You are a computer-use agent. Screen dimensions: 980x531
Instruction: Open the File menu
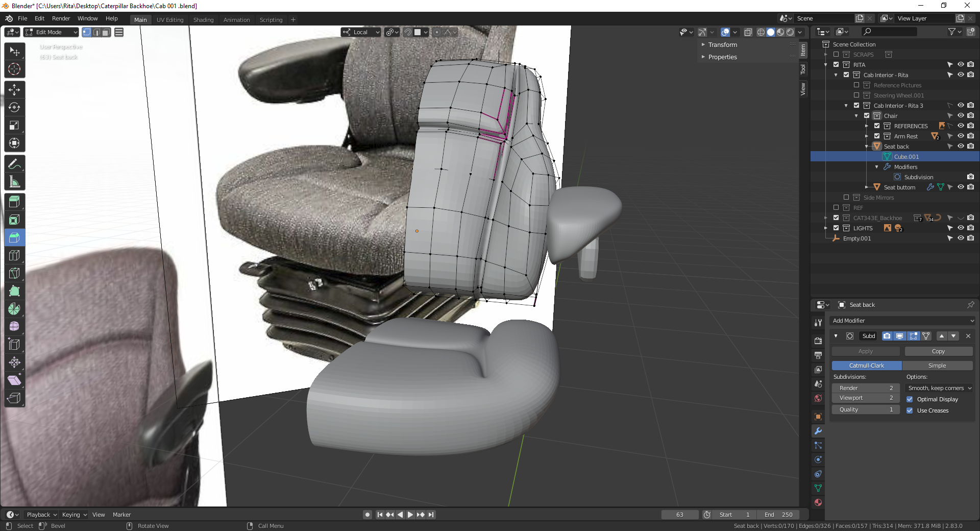[22, 18]
